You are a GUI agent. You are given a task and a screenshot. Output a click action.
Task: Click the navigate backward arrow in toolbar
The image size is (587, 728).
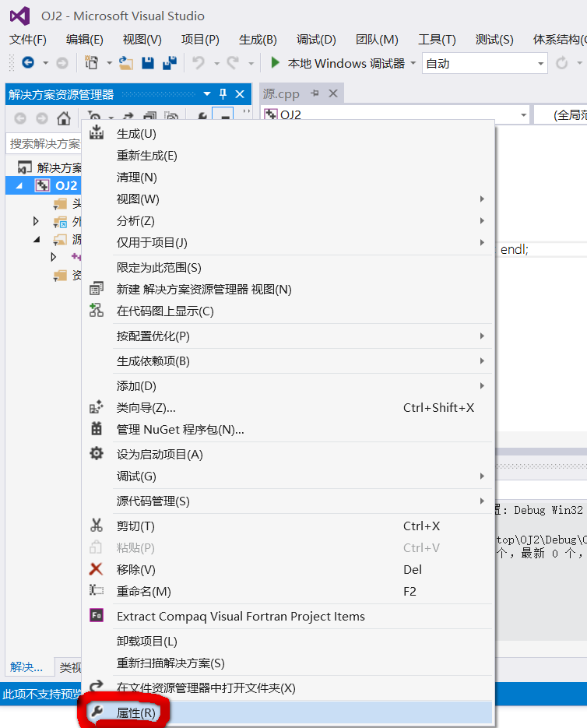28,62
